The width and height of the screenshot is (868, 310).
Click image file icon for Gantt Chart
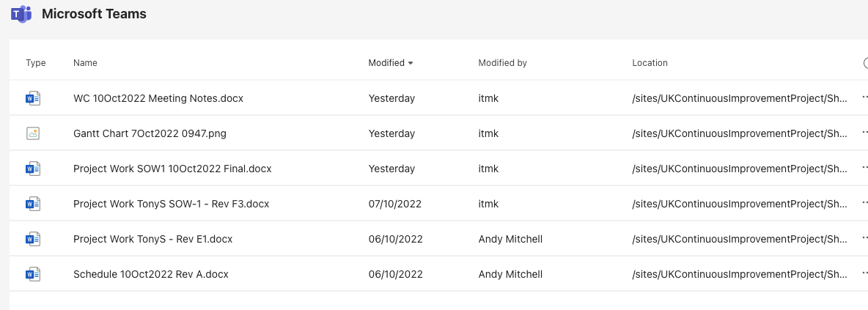[x=33, y=133]
